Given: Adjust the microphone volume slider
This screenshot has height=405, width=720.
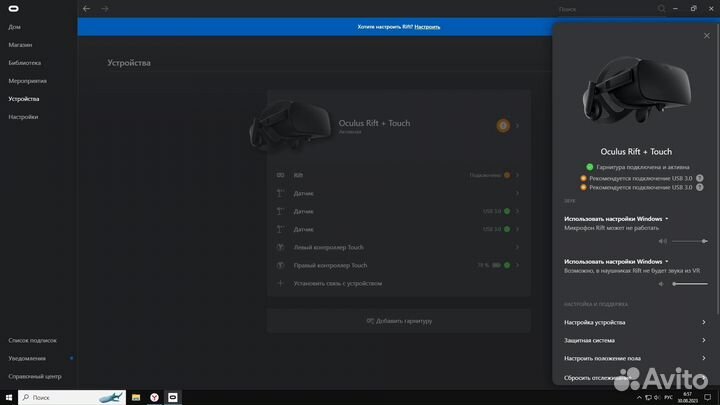Looking at the screenshot, I should pyautogui.click(x=689, y=241).
